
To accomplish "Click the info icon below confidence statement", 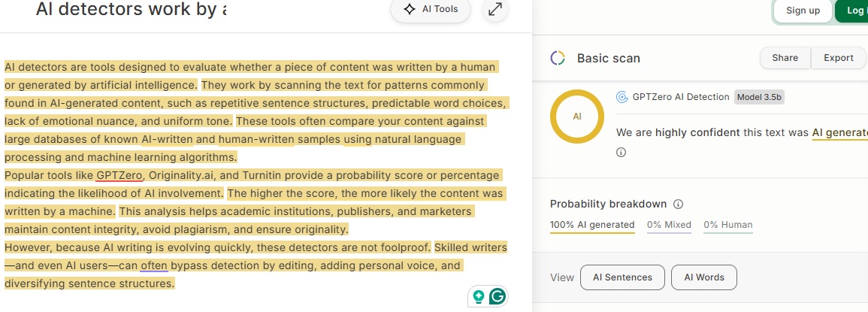I will click(621, 152).
